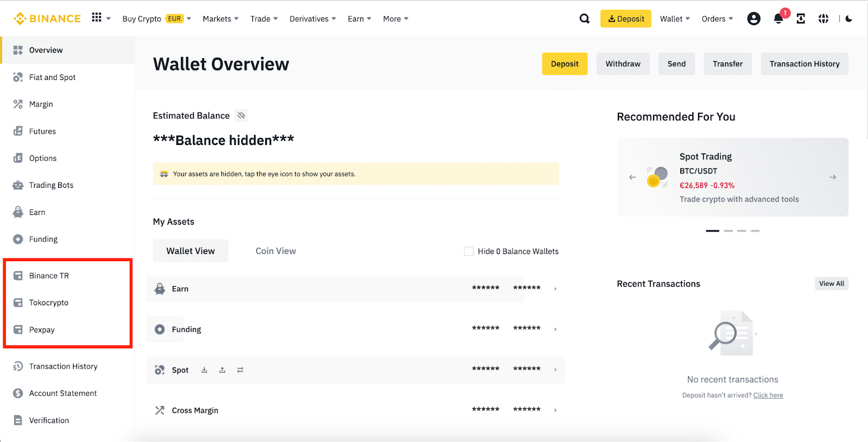Expand the Wallet dropdown in header
868x442 pixels.
[675, 19]
